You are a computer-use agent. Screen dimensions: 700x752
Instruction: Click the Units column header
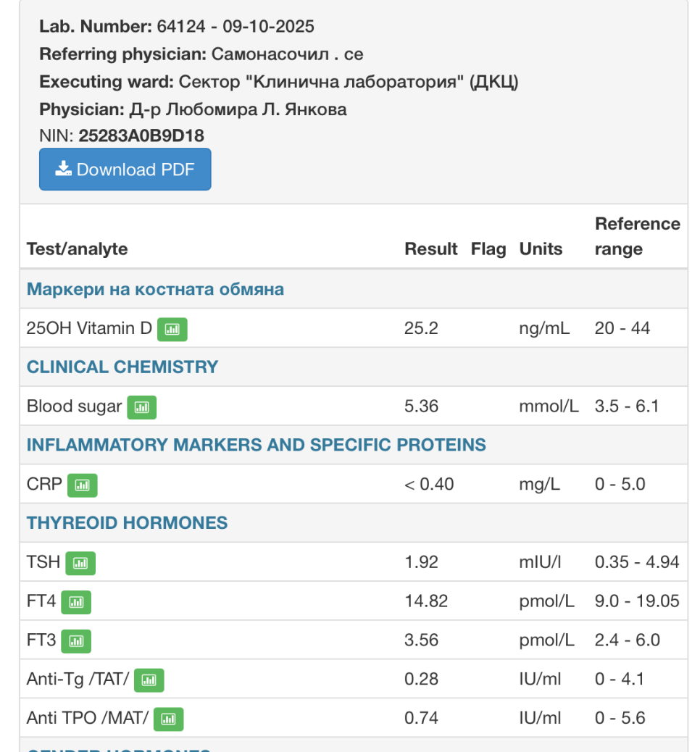[541, 249]
